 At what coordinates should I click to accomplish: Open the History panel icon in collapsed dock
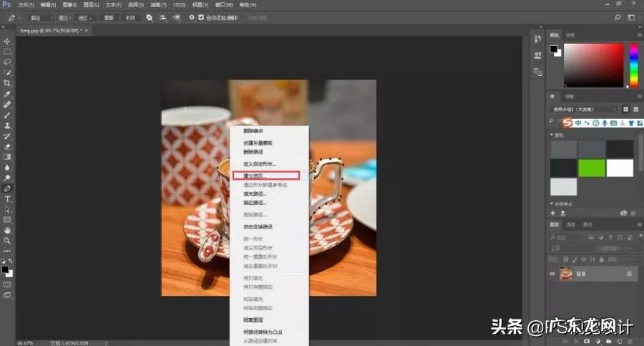tap(537, 39)
